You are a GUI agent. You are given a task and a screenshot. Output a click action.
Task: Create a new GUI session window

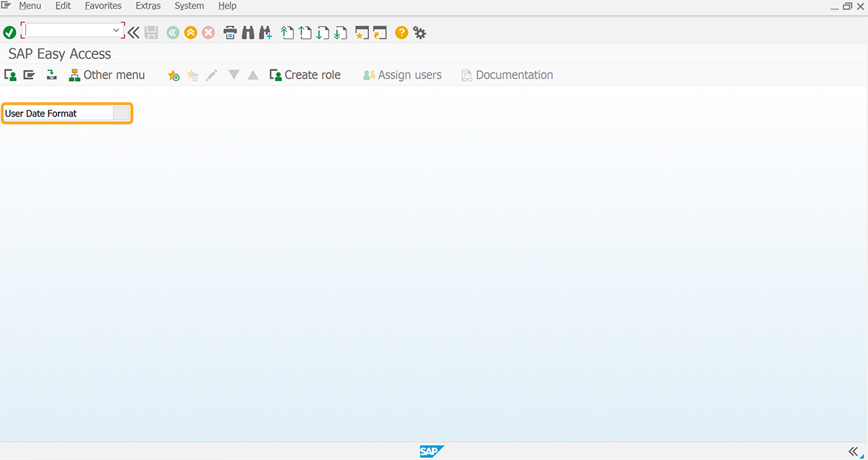coord(362,33)
